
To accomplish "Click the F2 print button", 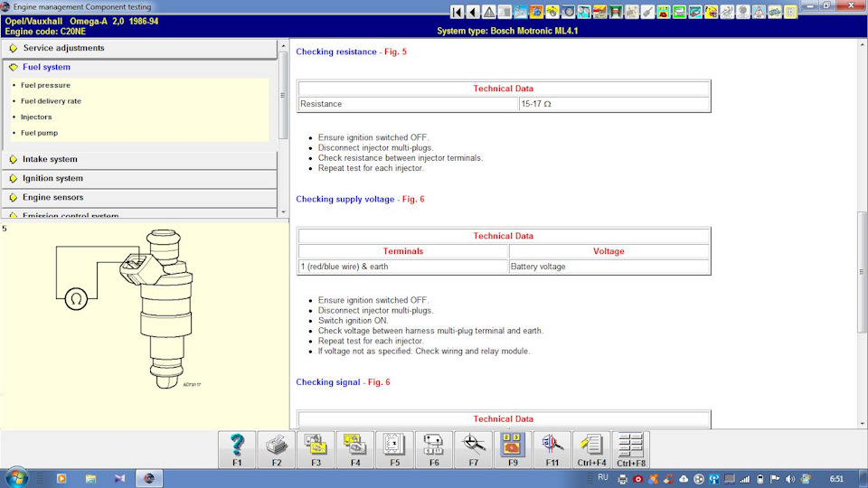I will point(277,450).
